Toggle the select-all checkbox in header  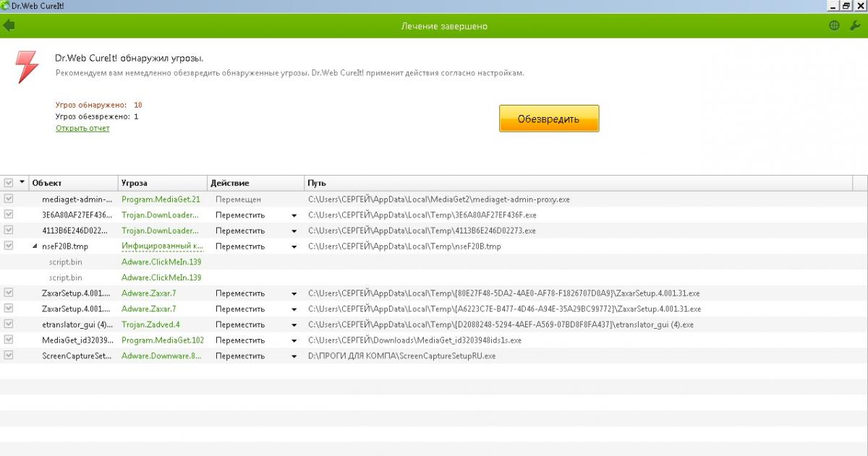9,183
